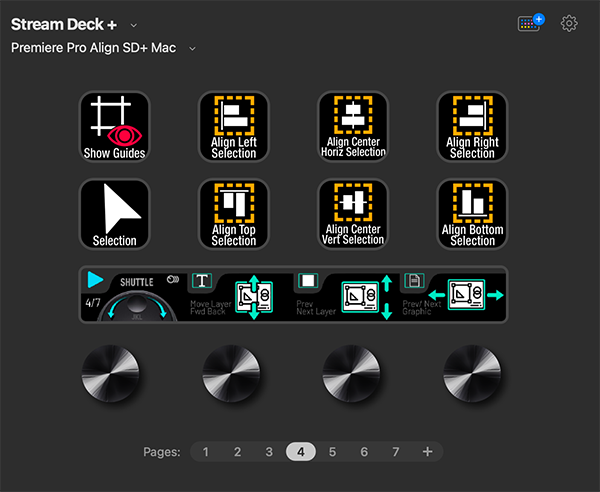Go to page 1
Image resolution: width=600 pixels, height=492 pixels.
(205, 452)
